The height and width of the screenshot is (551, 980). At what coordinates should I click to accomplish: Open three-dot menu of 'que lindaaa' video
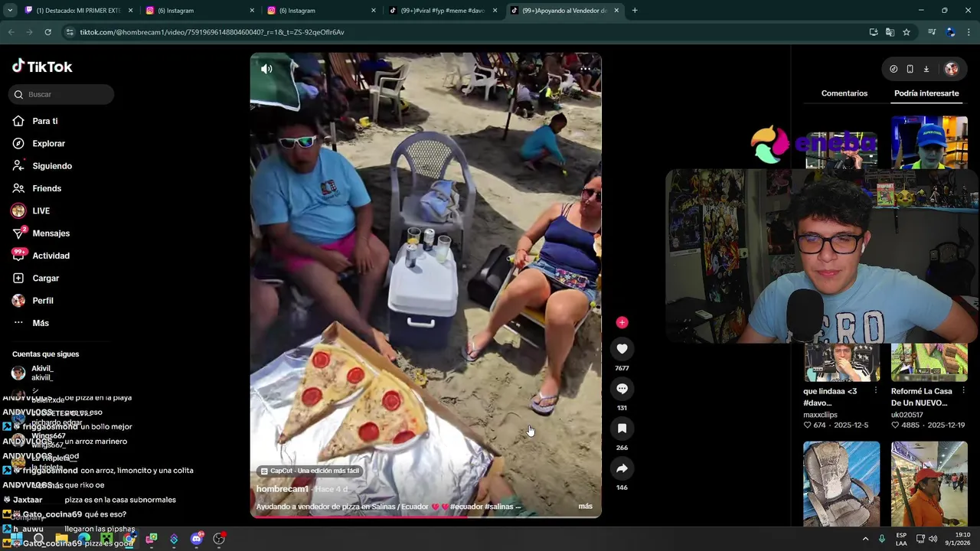tap(876, 391)
